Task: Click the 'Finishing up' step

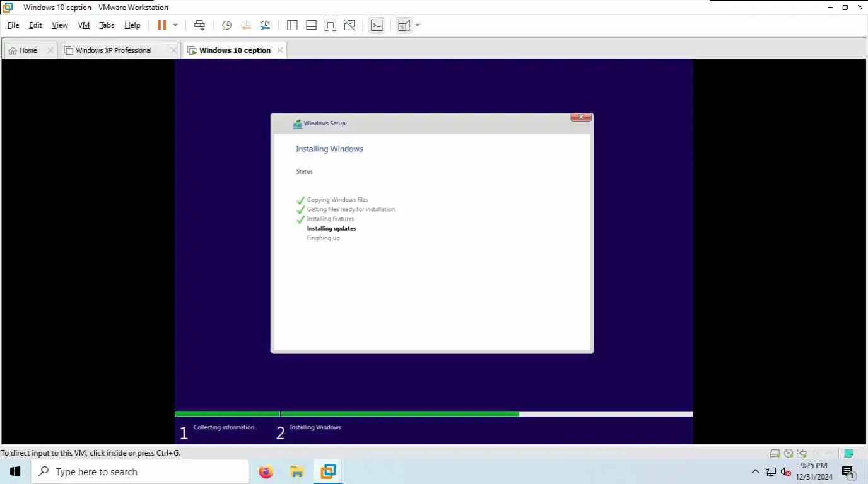Action: (323, 238)
